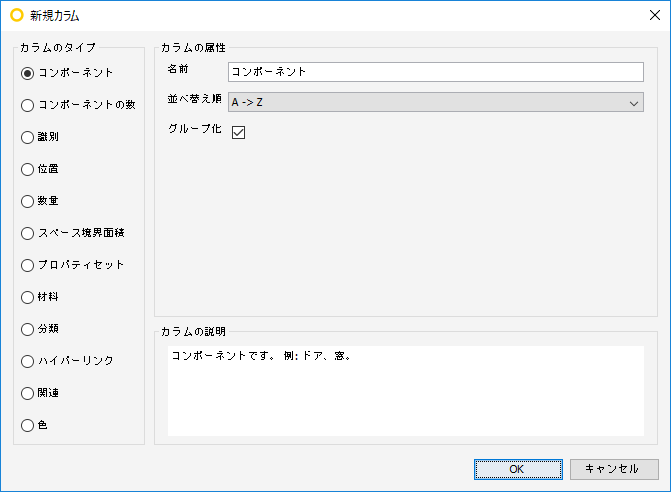Image resolution: width=671 pixels, height=492 pixels.
Task: Open the 並べ替え順 dropdown
Action: click(436, 102)
